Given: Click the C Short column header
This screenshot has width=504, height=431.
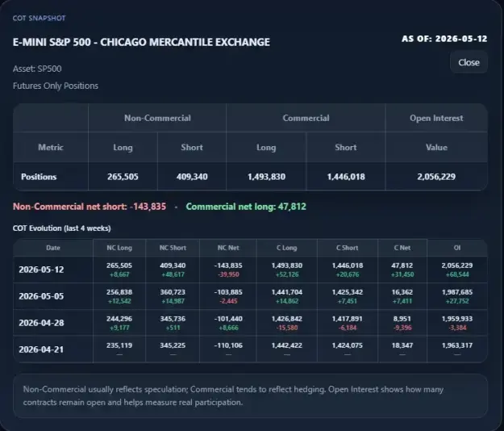Looking at the screenshot, I should point(347,248).
